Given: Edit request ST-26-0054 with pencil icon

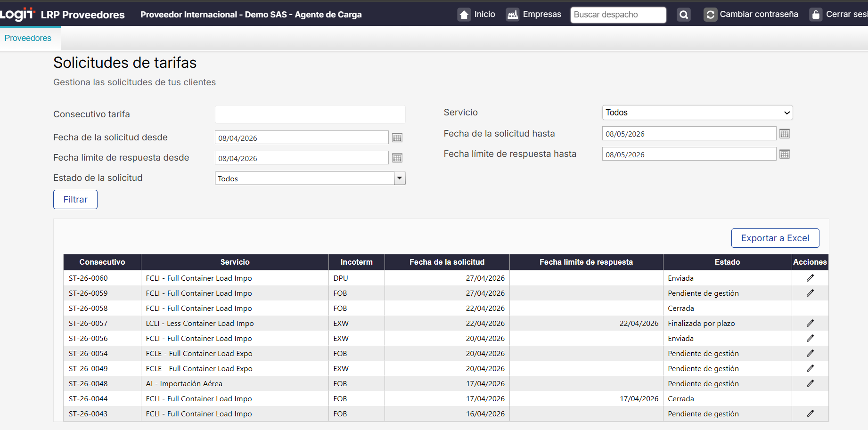Looking at the screenshot, I should pyautogui.click(x=810, y=353).
